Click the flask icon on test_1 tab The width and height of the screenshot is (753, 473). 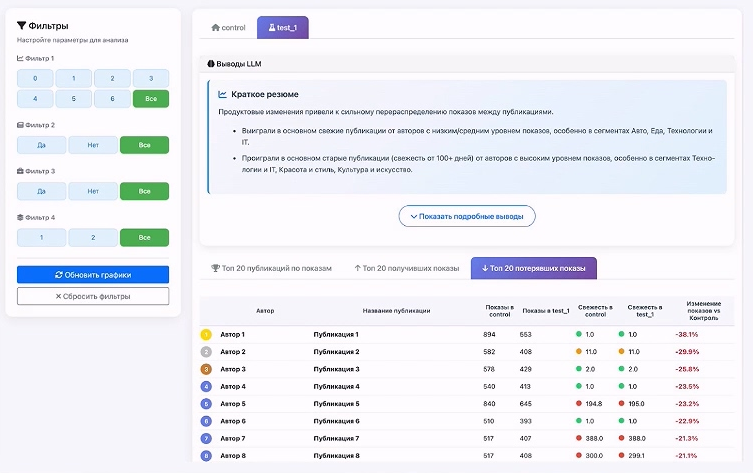pos(272,27)
